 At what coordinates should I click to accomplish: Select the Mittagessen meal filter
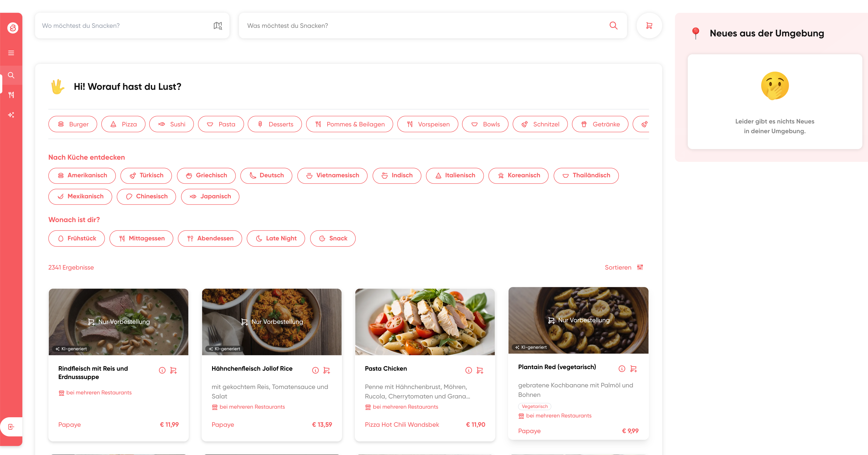pyautogui.click(x=141, y=238)
